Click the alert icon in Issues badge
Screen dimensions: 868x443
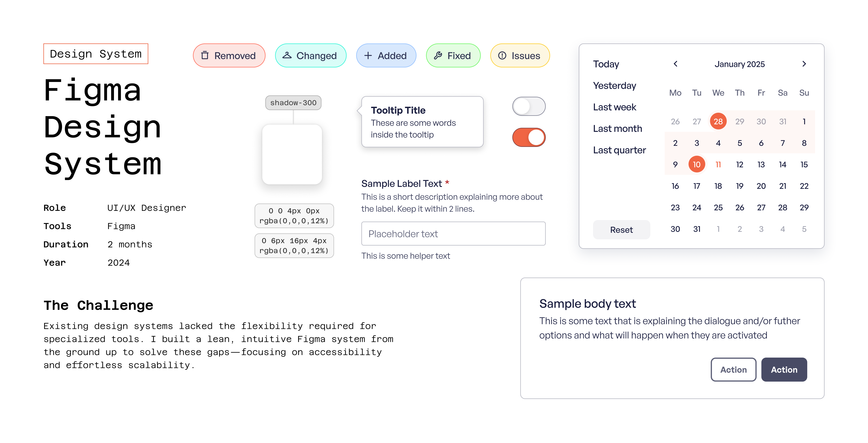click(502, 56)
